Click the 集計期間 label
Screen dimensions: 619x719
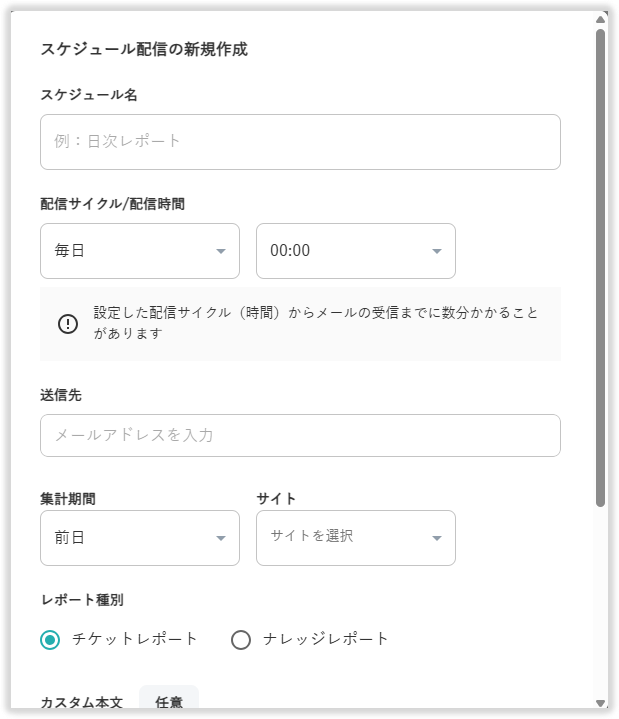68,498
